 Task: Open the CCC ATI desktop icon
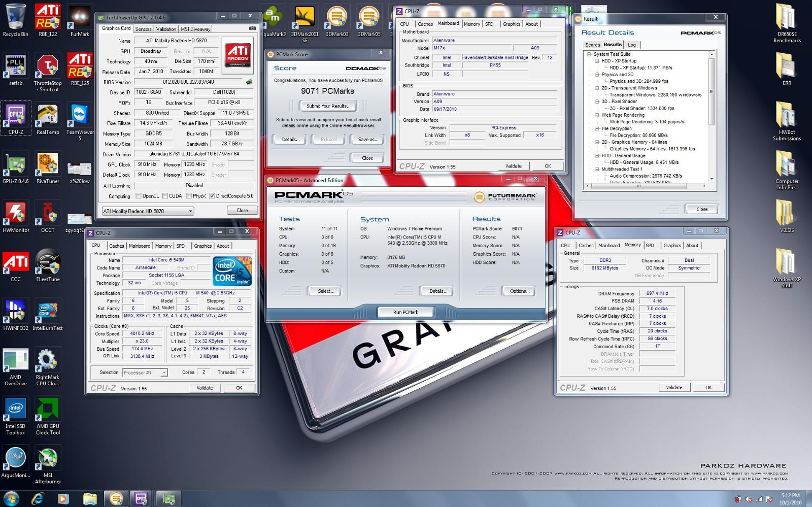click(x=16, y=266)
